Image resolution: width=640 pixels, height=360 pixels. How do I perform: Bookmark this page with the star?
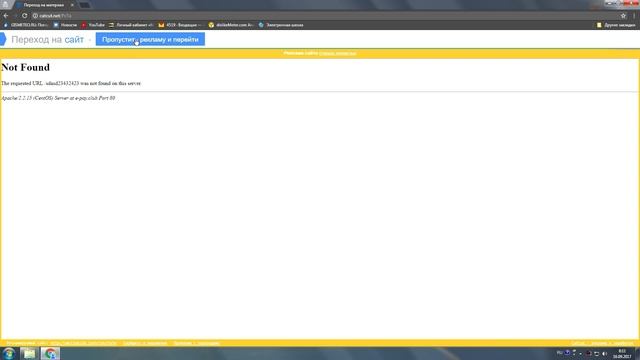(623, 16)
